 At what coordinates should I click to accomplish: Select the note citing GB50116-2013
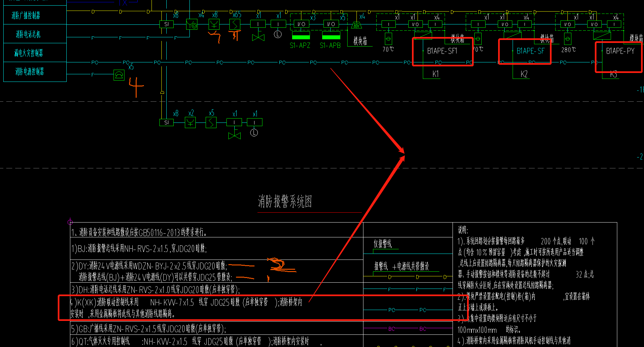pyautogui.click(x=139, y=232)
